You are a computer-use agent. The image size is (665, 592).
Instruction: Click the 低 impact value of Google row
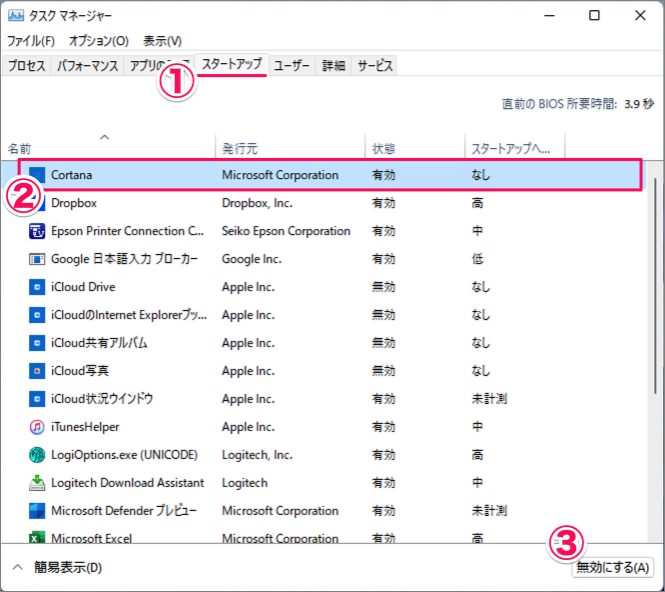(x=478, y=259)
